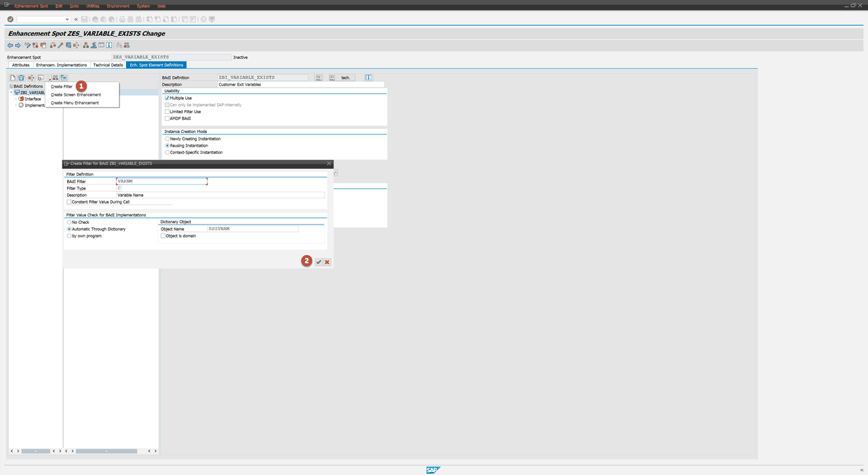
Task: Collapse the ZBI_VARIABLE tree node
Action: click(11, 92)
